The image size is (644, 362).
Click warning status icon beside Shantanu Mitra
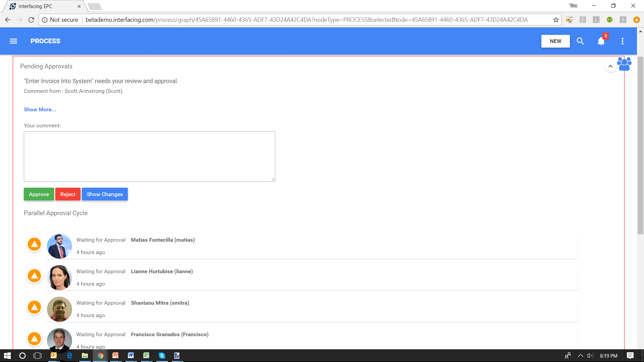click(x=34, y=307)
